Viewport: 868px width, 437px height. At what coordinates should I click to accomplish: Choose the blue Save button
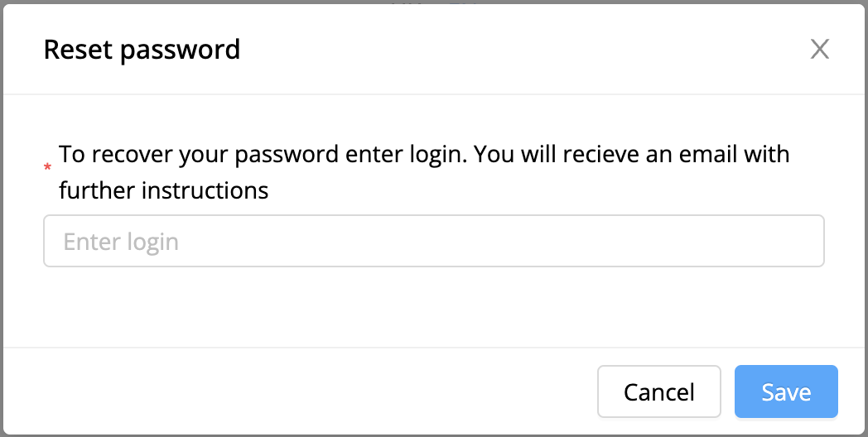click(x=786, y=391)
